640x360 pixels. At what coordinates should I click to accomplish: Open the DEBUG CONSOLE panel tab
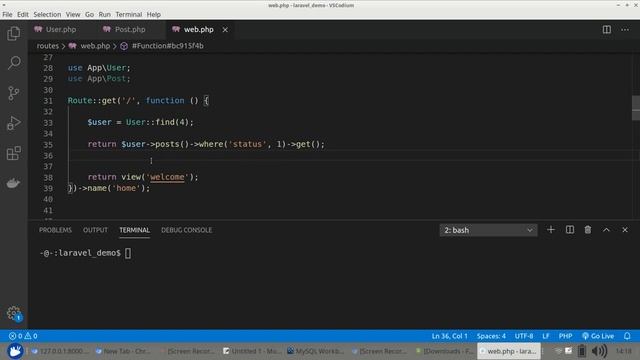(x=187, y=230)
